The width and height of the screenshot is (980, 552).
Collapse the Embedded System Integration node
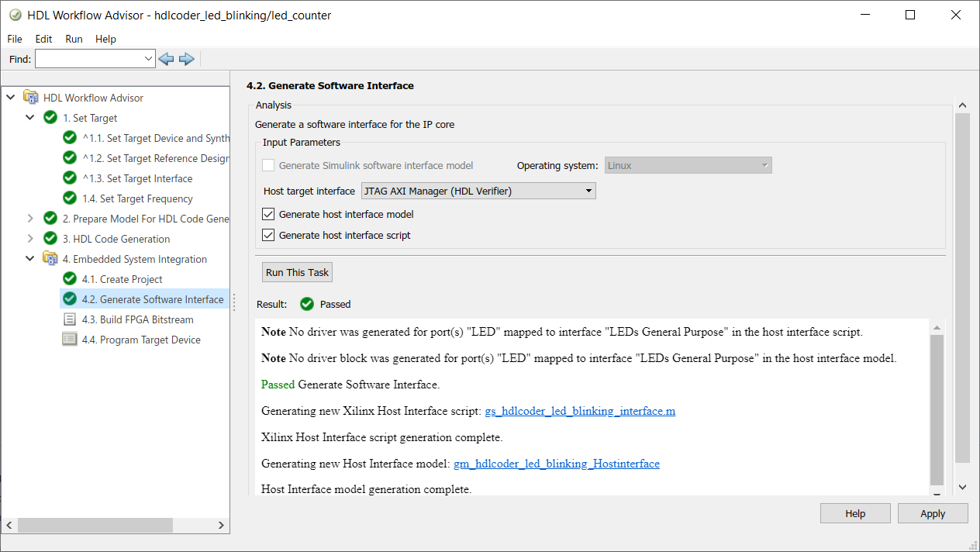[30, 259]
